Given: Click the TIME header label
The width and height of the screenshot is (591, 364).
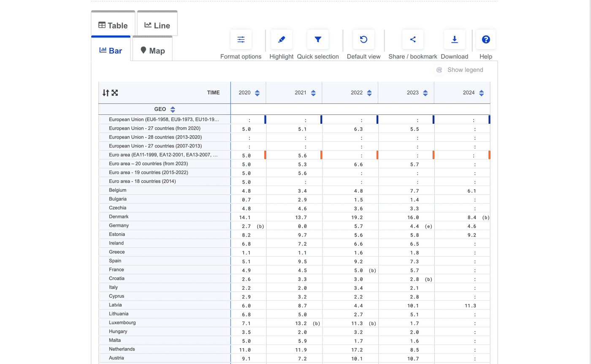Looking at the screenshot, I should coord(213,93).
